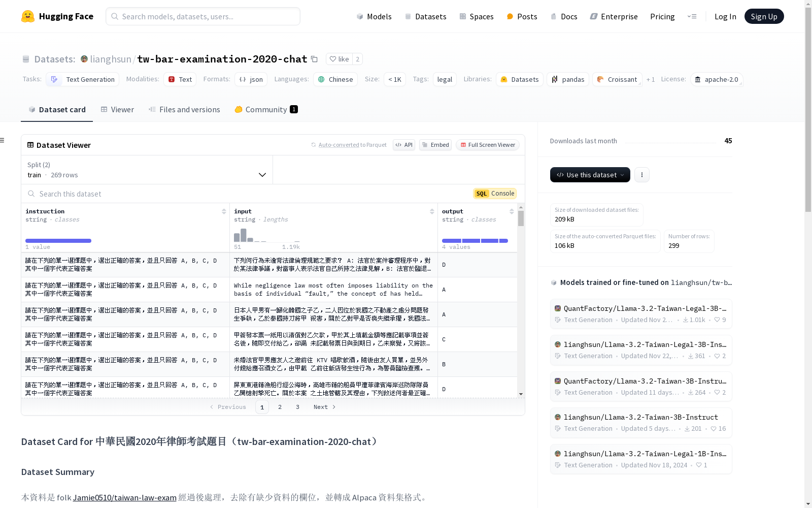Sort the input column
812x508 pixels.
point(432,211)
